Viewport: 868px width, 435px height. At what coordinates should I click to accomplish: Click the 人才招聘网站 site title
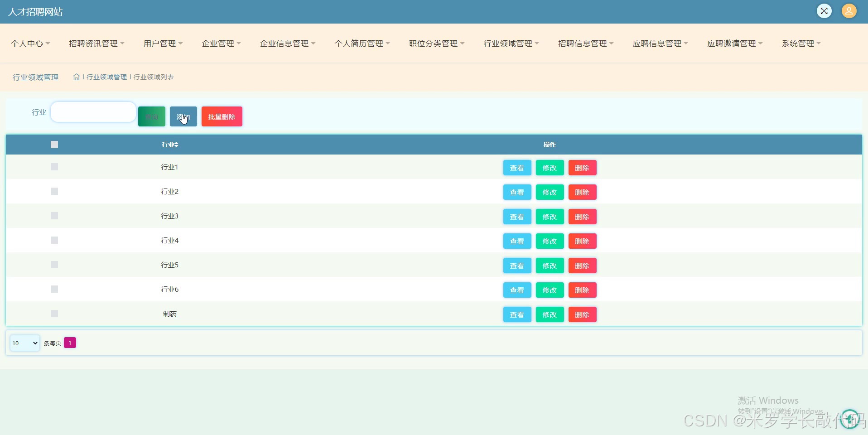coord(35,12)
